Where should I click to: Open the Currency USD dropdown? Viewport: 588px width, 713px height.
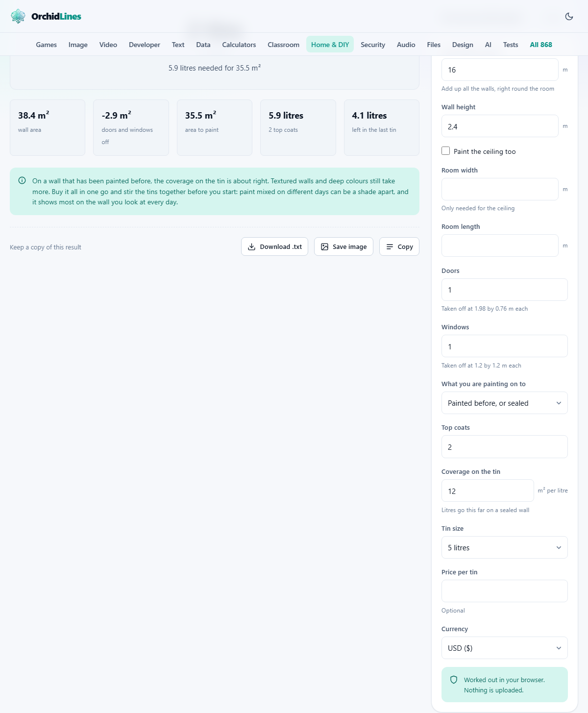click(504, 648)
